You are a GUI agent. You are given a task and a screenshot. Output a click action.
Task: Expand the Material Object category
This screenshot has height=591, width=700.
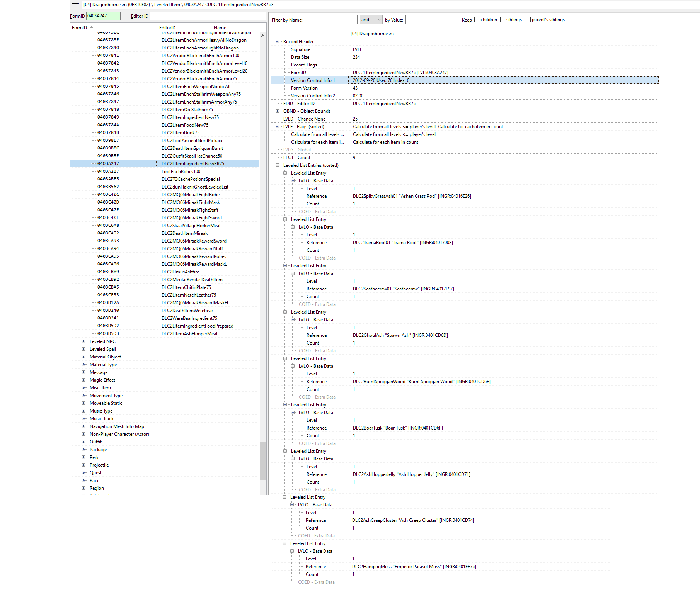pyautogui.click(x=84, y=357)
